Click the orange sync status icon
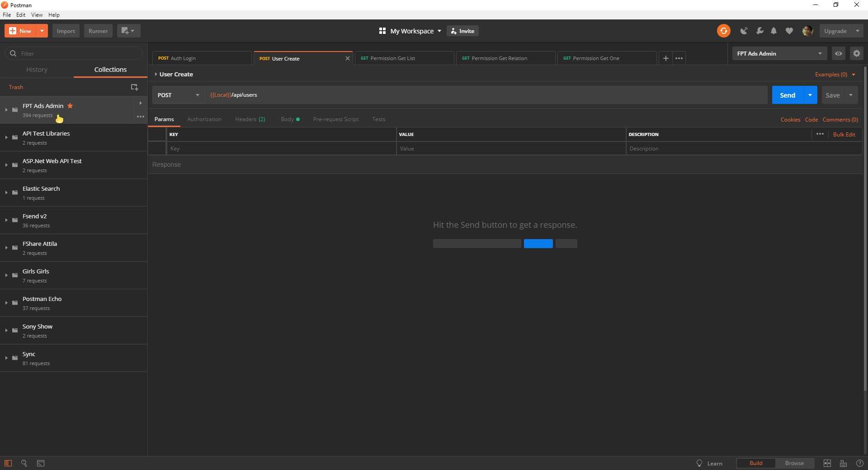The width and height of the screenshot is (868, 470). pyautogui.click(x=723, y=31)
